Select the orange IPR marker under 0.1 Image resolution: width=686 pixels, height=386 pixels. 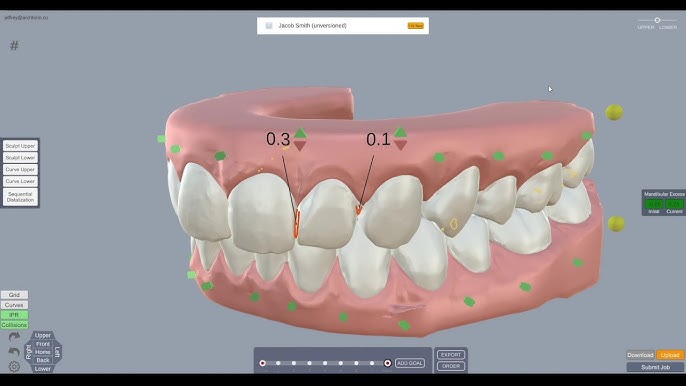(359, 210)
